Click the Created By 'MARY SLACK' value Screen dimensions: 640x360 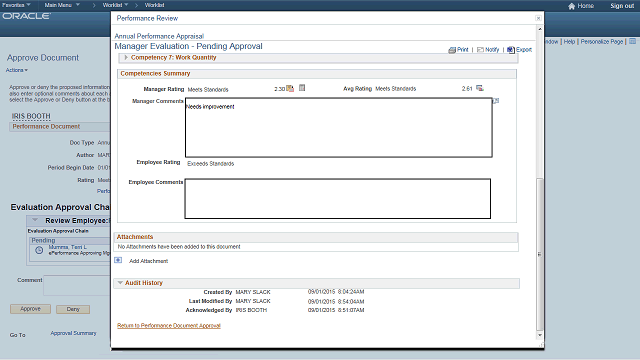coord(253,292)
